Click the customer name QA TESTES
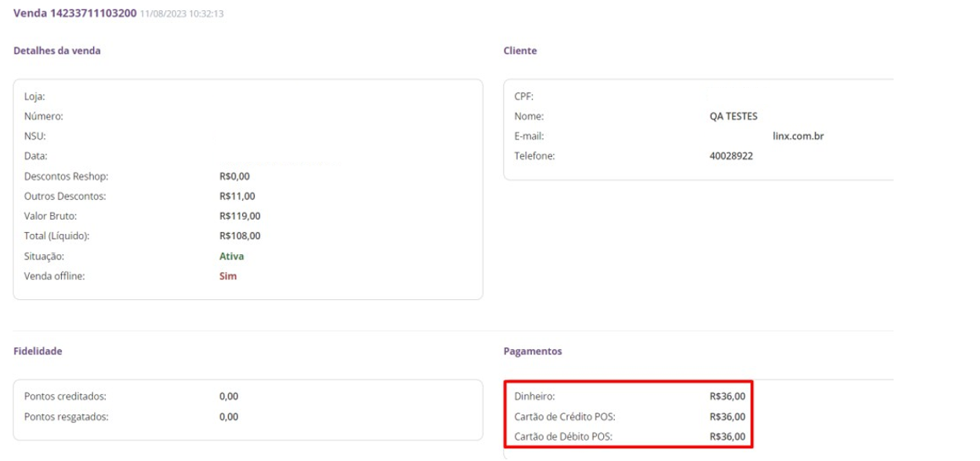The height and width of the screenshot is (461, 980). point(733,116)
